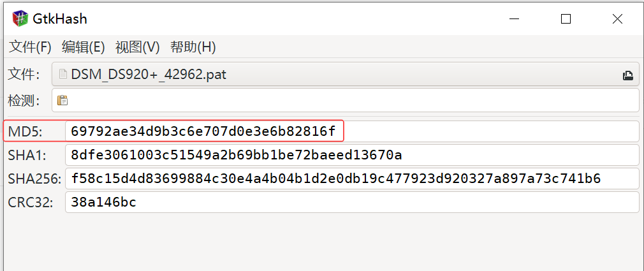The image size is (644, 271).
Task: Open the 帮助(H) menu
Action: tap(193, 47)
